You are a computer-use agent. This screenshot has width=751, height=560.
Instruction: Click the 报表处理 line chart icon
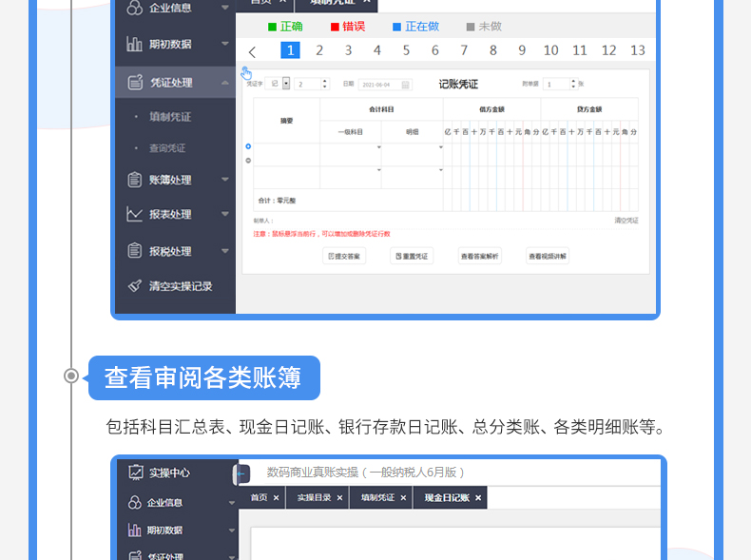click(134, 215)
